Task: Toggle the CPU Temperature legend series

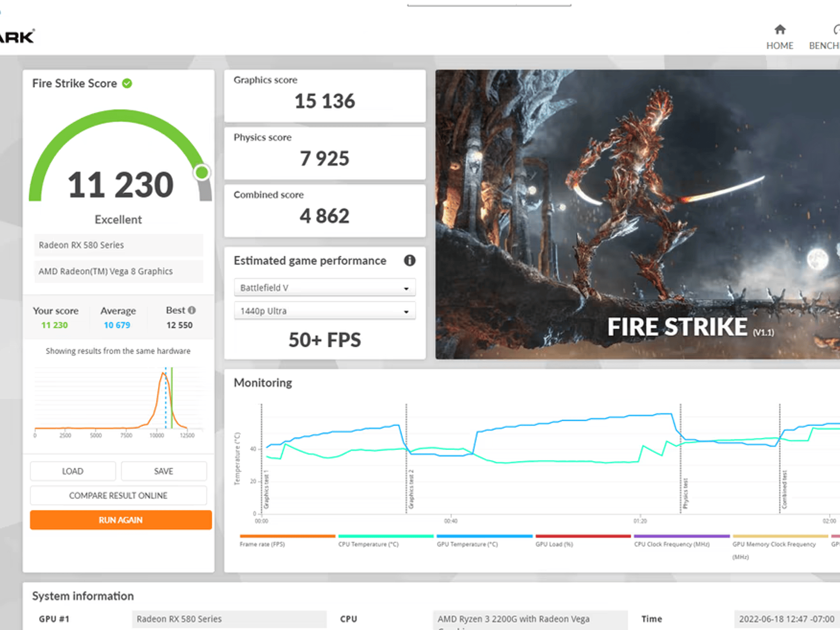Action: [x=368, y=544]
